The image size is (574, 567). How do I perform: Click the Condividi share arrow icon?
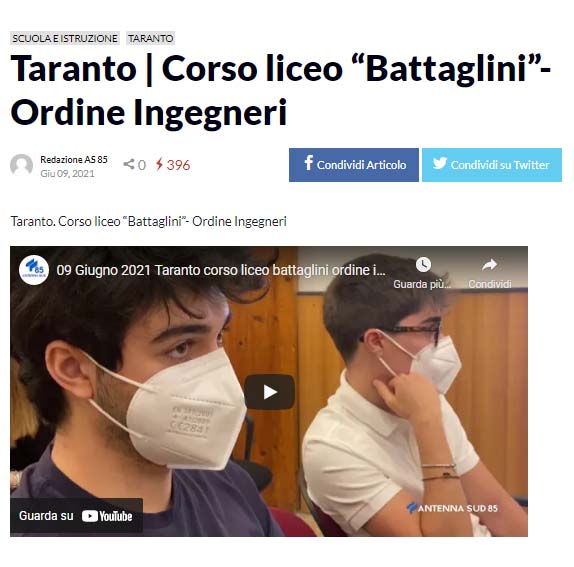(489, 264)
